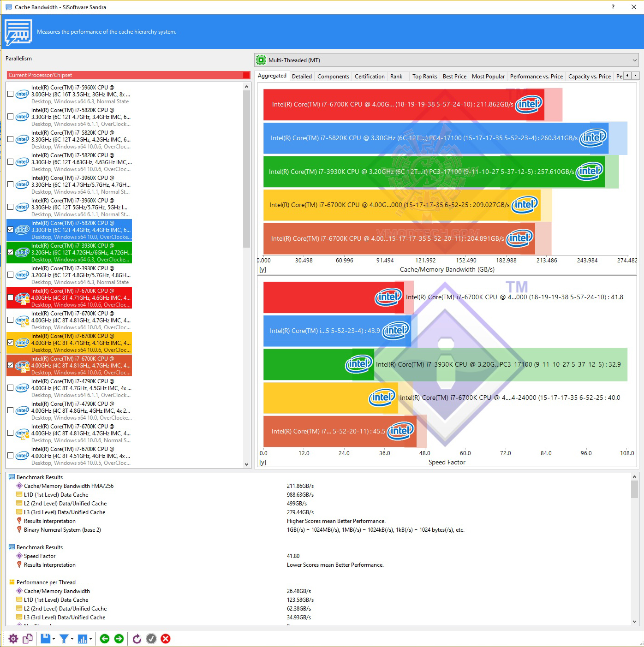Click the Intel logo on the red 211.862GB/s bar
The image size is (644, 647).
[528, 104]
